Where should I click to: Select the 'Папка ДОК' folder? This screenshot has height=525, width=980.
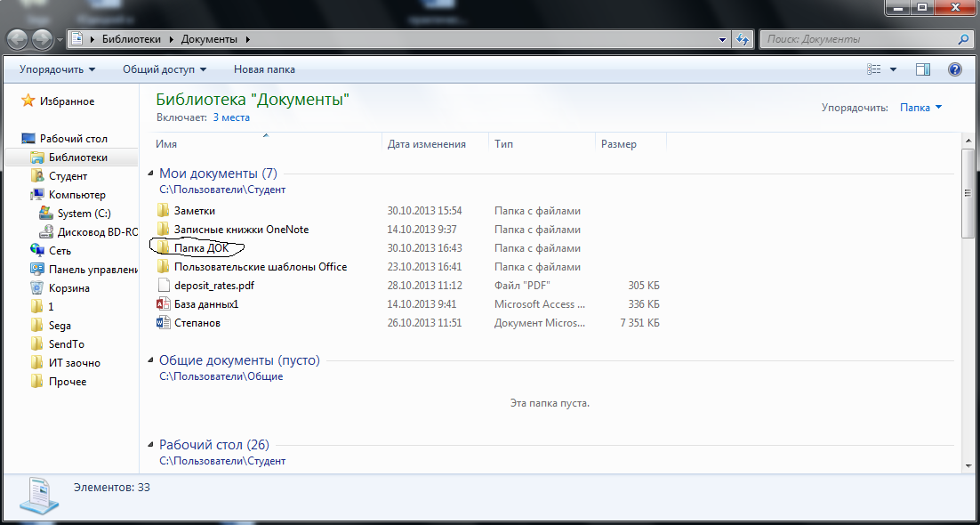click(x=194, y=247)
